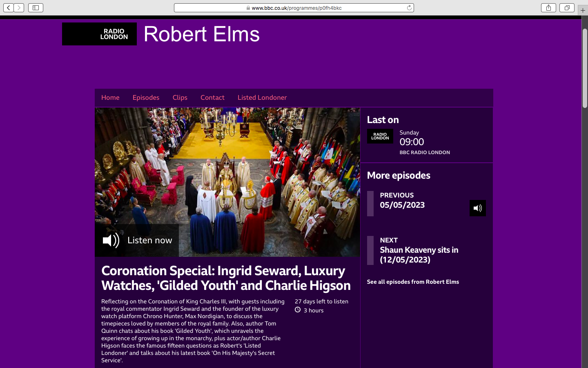Image resolution: width=588 pixels, height=368 pixels.
Task: Show all tabs overview
Action: (567, 8)
